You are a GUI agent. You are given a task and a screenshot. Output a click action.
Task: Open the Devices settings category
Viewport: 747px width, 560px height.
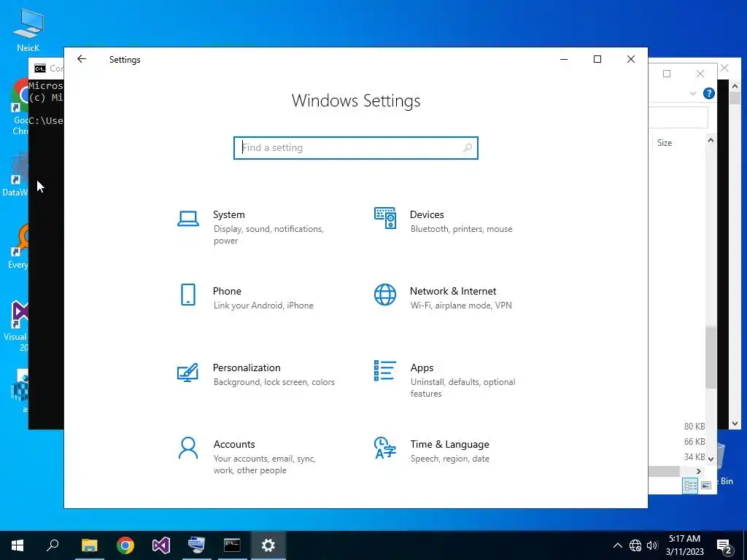(x=444, y=221)
